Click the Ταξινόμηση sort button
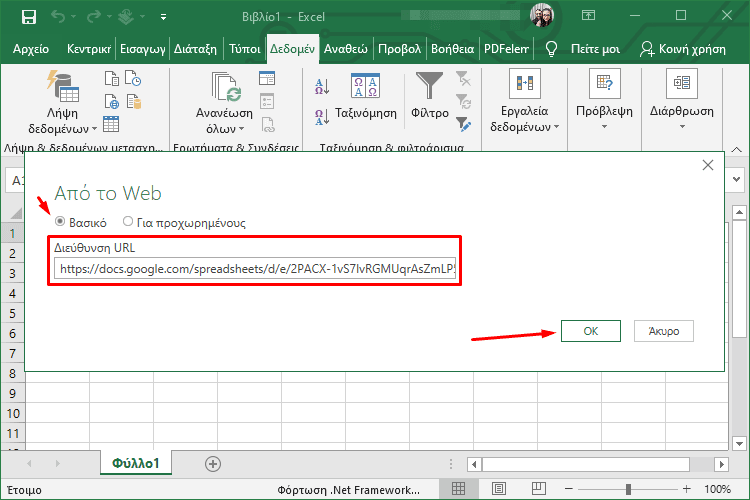Image resolution: width=750 pixels, height=500 pixels. tap(365, 97)
